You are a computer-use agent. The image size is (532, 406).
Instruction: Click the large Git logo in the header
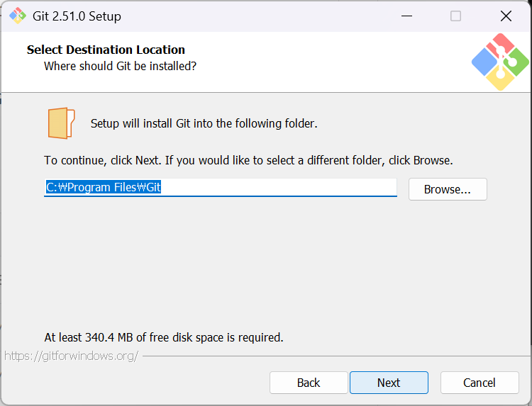click(x=500, y=62)
